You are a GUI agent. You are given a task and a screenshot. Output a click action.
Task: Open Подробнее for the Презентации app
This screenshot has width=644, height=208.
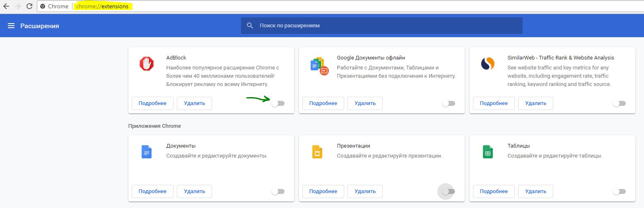323,191
